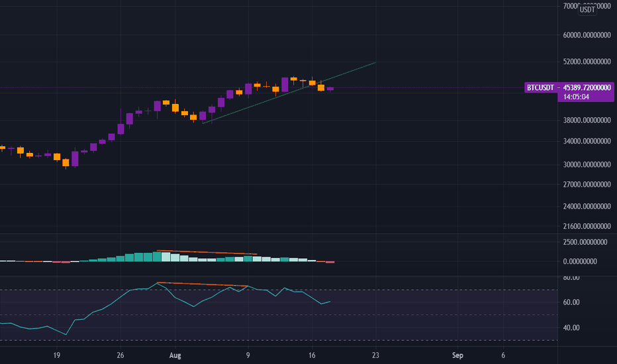The width and height of the screenshot is (617, 364).
Task: Click the 14:05:04 candle countdown timer
Action: pos(576,97)
